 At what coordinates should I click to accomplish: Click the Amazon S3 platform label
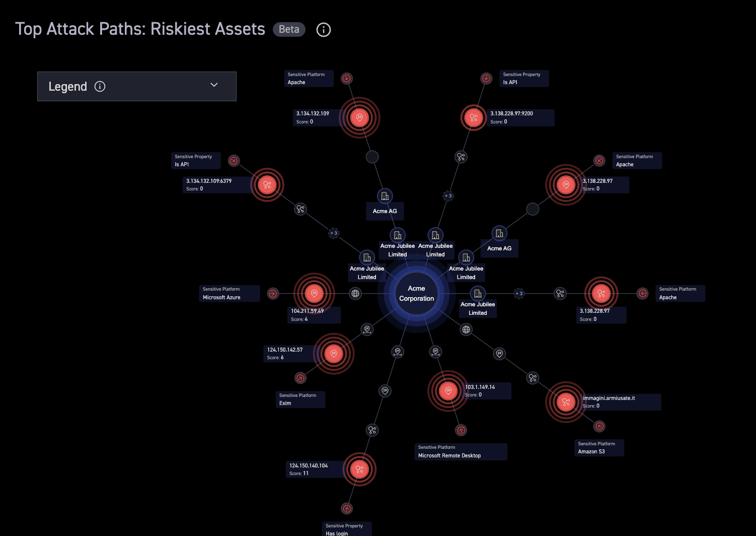pos(599,448)
